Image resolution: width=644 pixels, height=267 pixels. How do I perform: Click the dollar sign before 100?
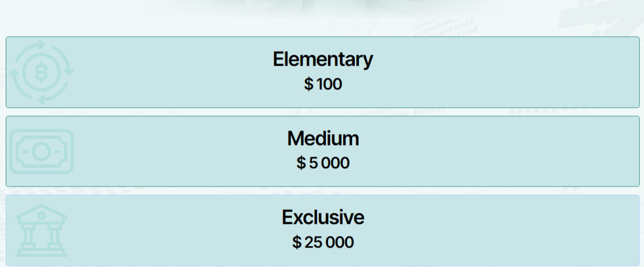click(309, 84)
